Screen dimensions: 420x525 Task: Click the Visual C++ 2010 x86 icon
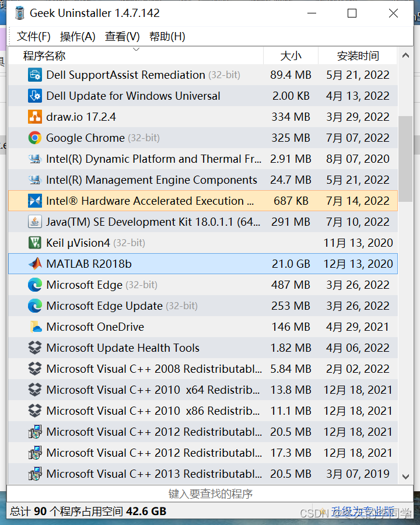point(35,411)
